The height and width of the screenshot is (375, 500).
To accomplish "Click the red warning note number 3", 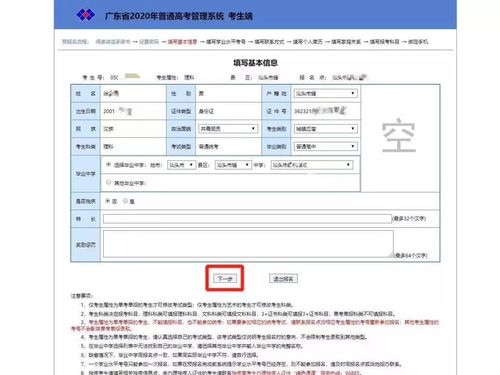I will coord(255,325).
